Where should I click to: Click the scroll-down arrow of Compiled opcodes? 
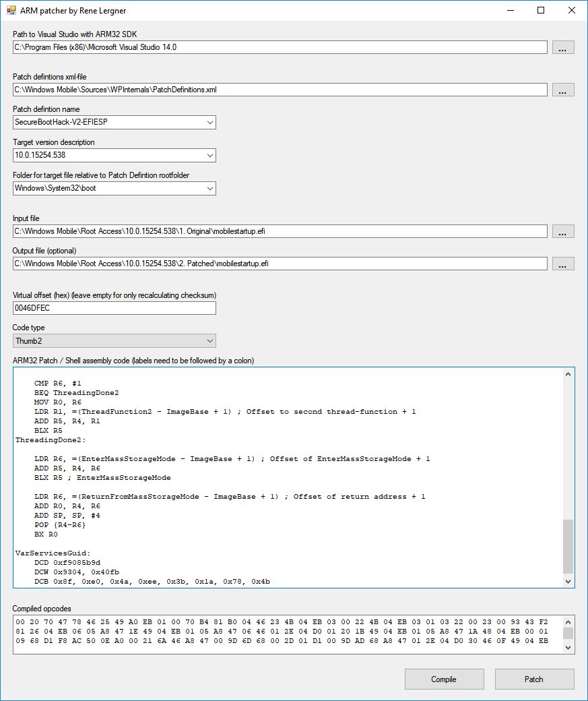point(568,647)
